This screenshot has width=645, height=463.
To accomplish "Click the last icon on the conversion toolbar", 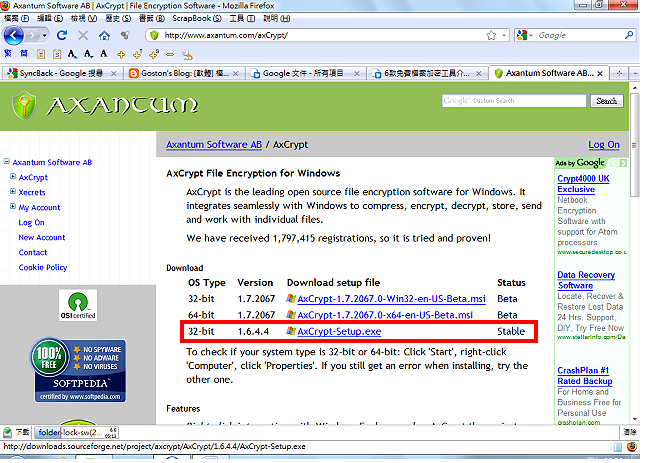I will (187, 54).
